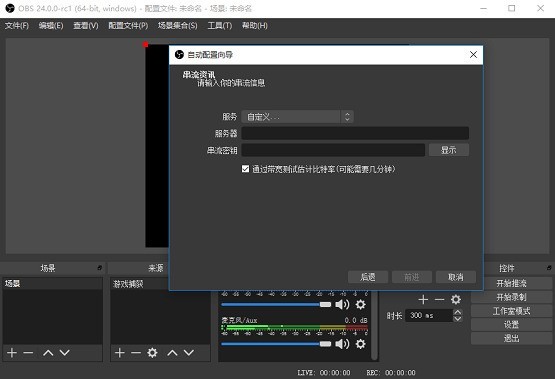Click the 显示 button next to stream key

point(448,150)
